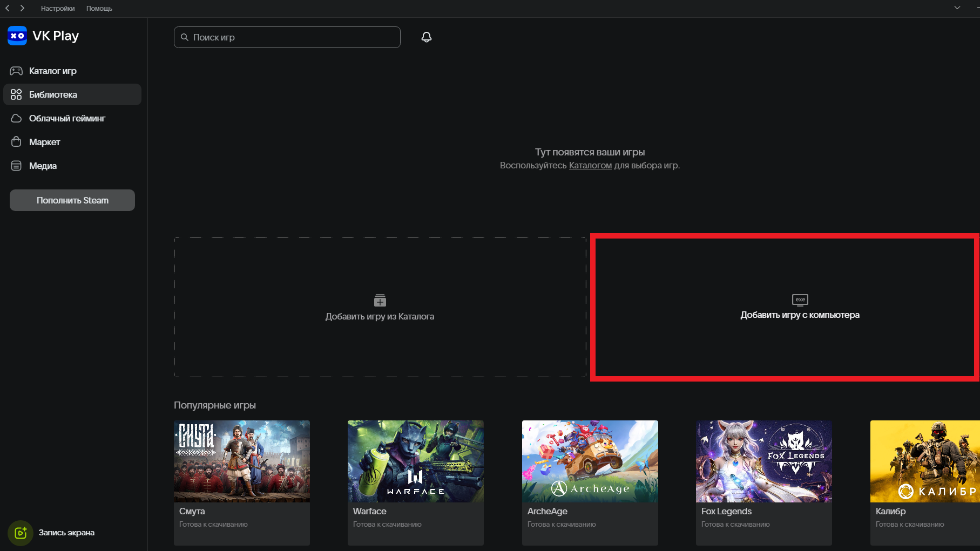Viewport: 980px width, 551px height.
Task: Focus the Поиск игр search field
Action: point(287,37)
